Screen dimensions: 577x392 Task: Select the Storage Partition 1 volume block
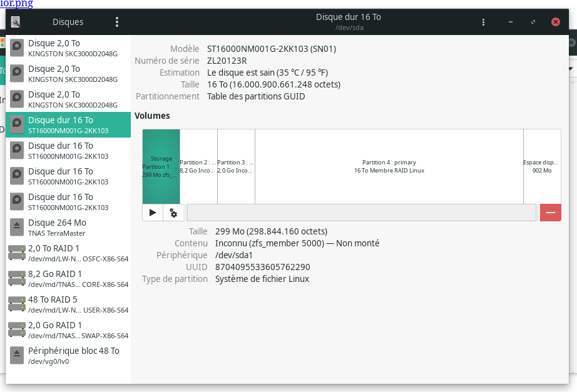[161, 166]
